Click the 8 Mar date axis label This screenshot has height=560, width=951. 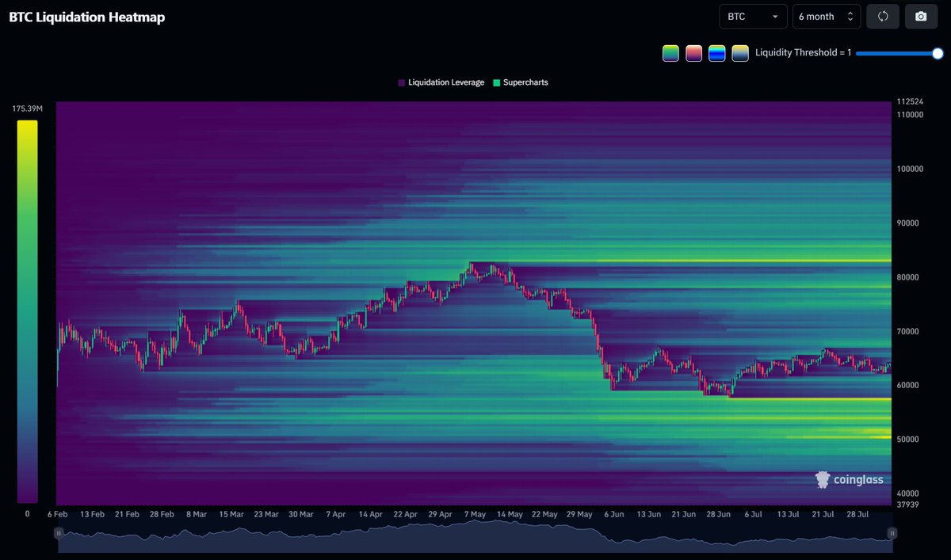[196, 514]
